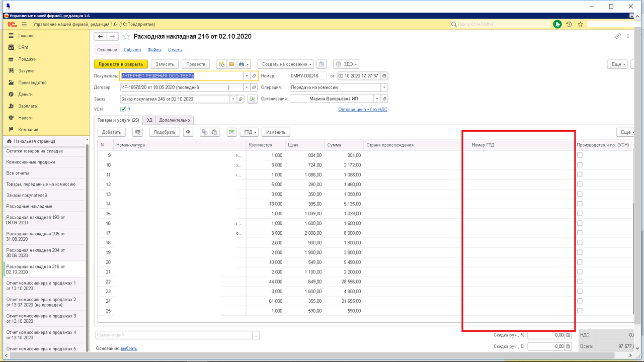644x362 pixels.
Task: Open document structure report icon
Action: tap(322, 64)
